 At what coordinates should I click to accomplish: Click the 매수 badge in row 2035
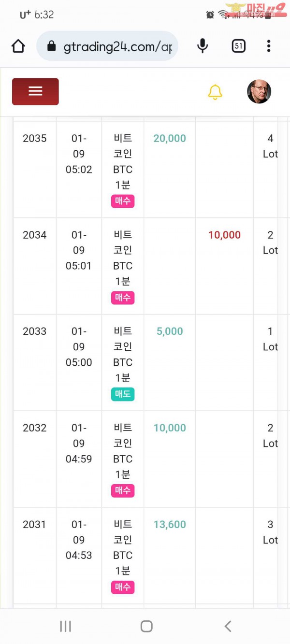[x=123, y=201]
